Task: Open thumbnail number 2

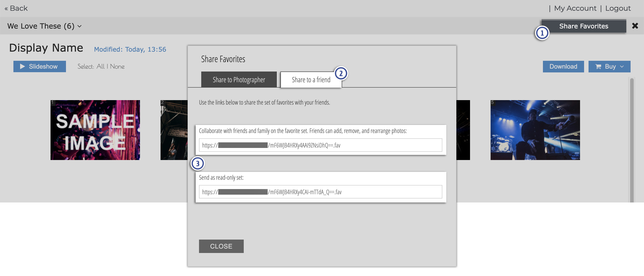Action: pyautogui.click(x=174, y=130)
